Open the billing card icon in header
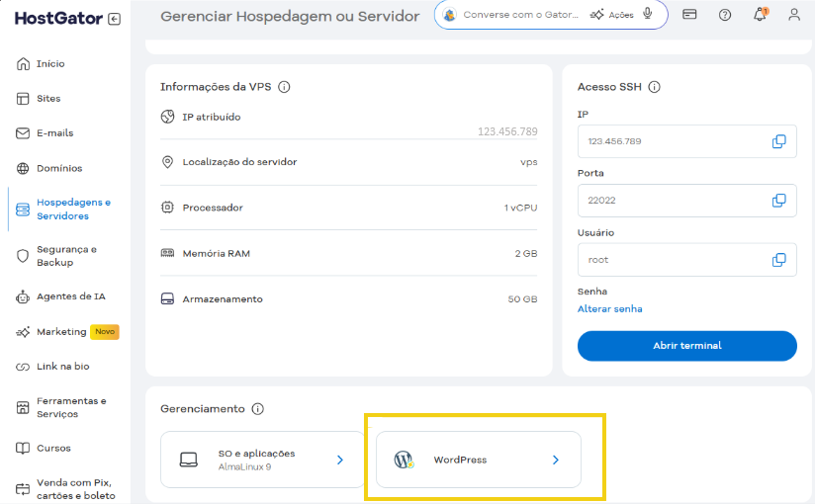The width and height of the screenshot is (815, 504). pos(689,15)
